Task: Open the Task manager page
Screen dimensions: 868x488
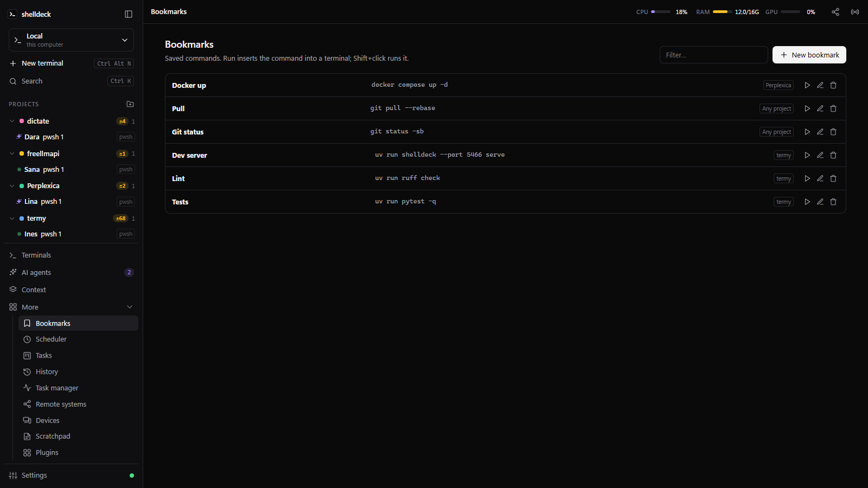Action: (x=78, y=388)
